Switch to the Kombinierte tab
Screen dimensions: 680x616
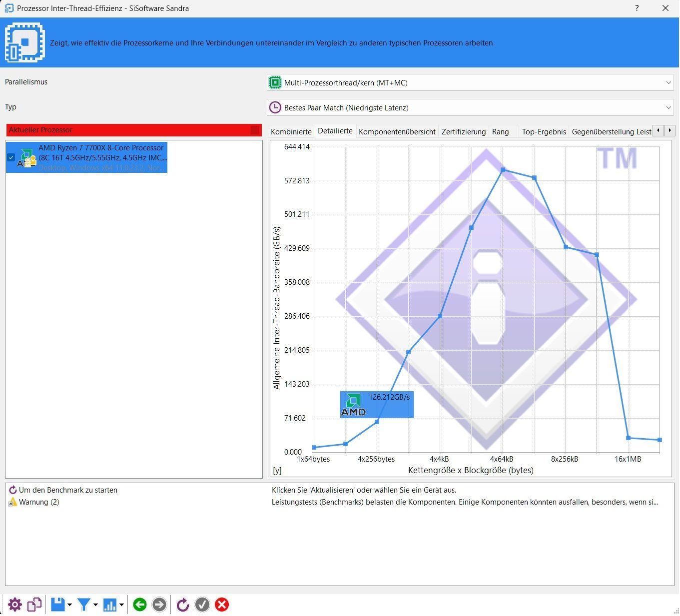click(291, 132)
